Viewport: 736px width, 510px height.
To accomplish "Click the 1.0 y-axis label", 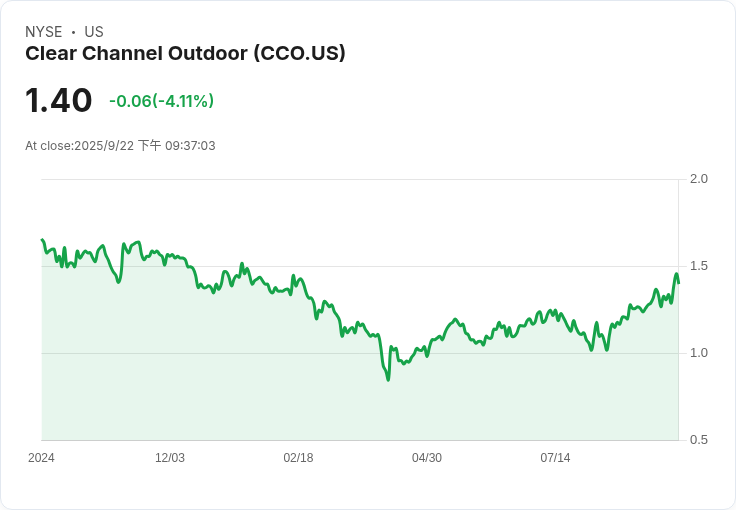I will 698,353.
